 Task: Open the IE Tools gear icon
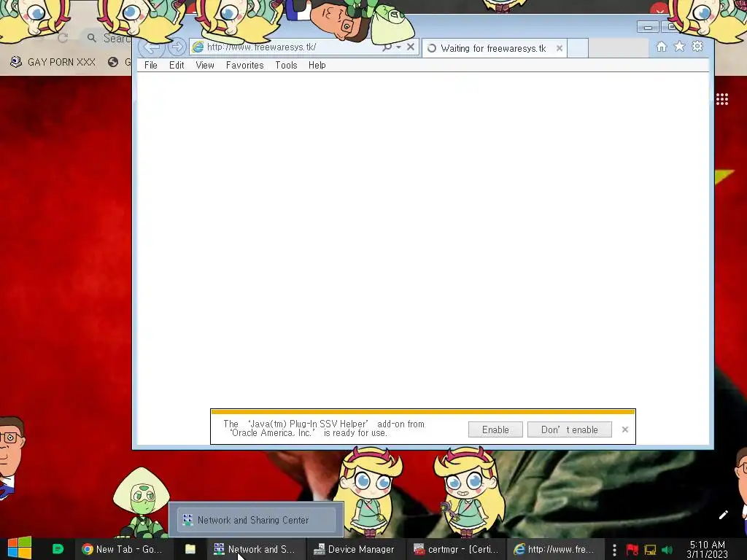pyautogui.click(x=697, y=46)
